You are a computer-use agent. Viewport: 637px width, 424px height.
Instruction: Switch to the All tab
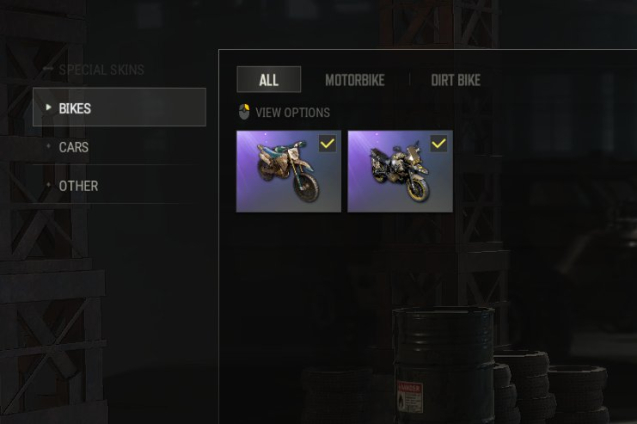click(269, 80)
